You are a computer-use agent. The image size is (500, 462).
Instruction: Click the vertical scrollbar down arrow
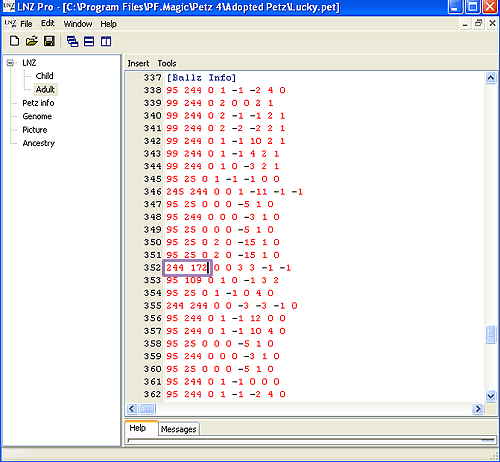[x=490, y=396]
